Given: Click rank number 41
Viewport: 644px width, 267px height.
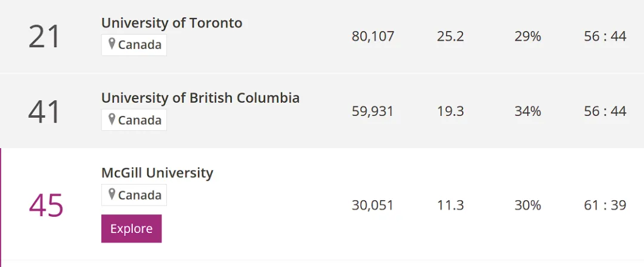Looking at the screenshot, I should 45,112.
